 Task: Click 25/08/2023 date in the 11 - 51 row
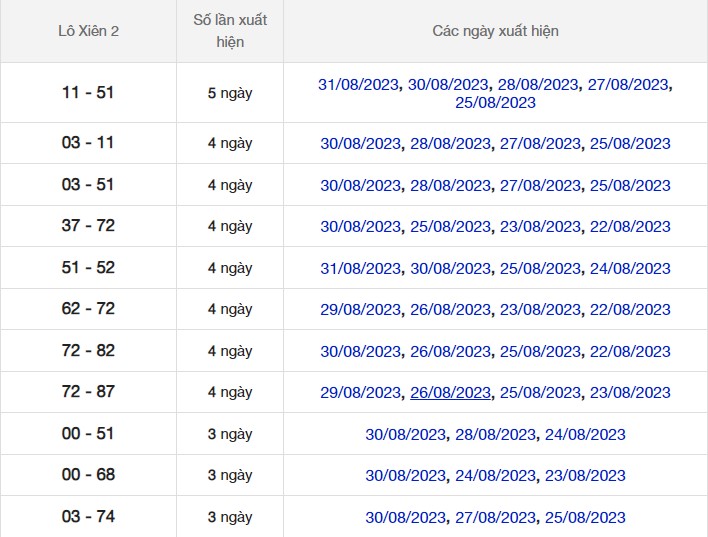tap(495, 103)
